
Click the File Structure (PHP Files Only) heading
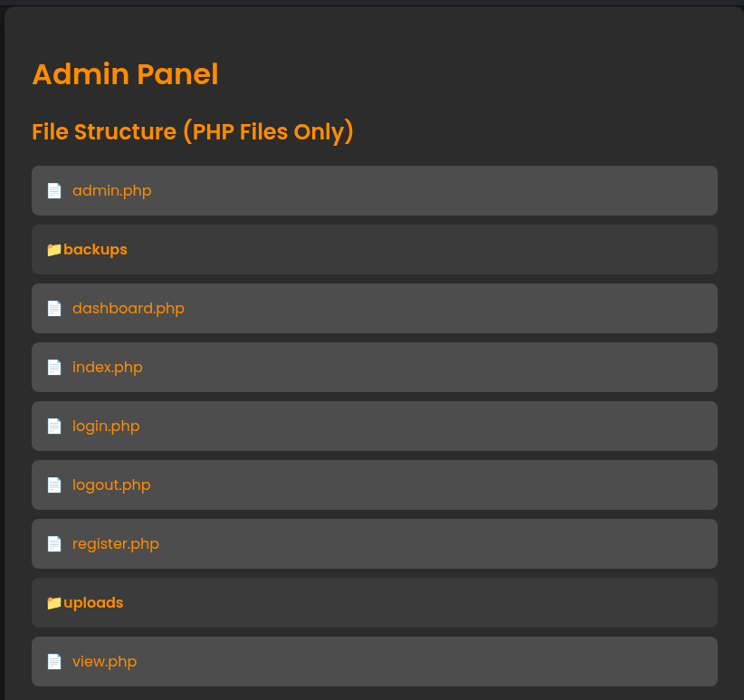pos(193,132)
